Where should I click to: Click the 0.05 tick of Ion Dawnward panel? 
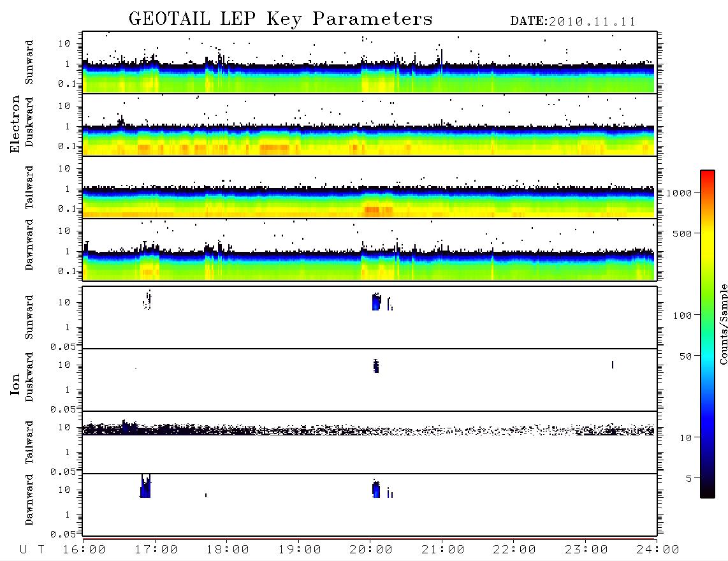pos(62,534)
